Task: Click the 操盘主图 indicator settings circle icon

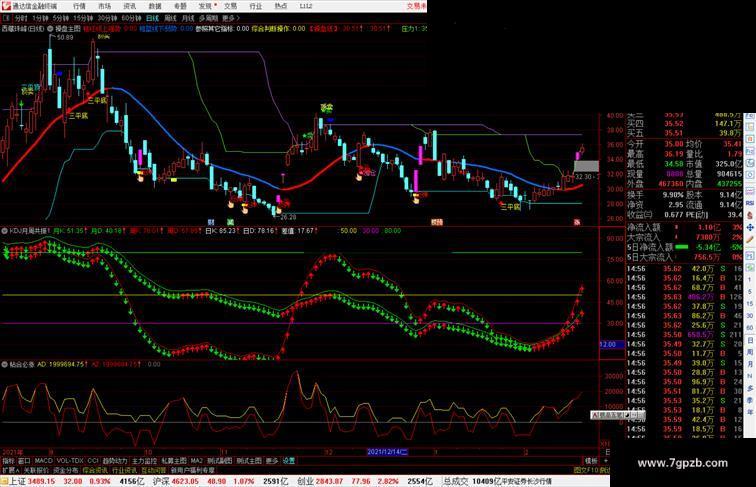Action: pos(50,29)
